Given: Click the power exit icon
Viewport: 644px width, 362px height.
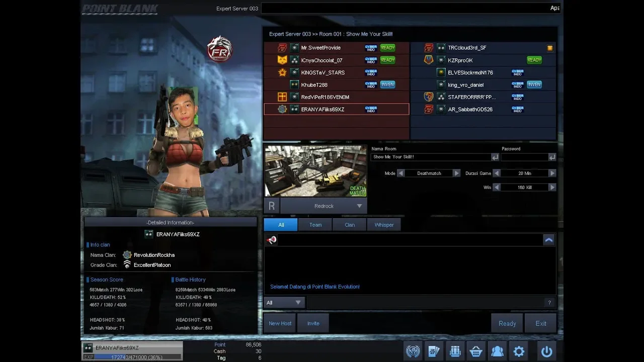Looking at the screenshot, I should click(x=546, y=351).
